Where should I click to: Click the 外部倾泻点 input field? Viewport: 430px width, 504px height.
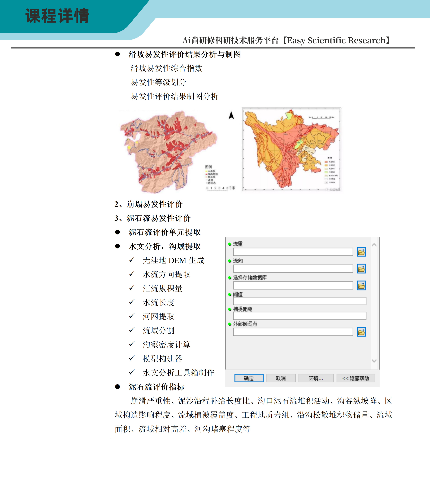(293, 332)
